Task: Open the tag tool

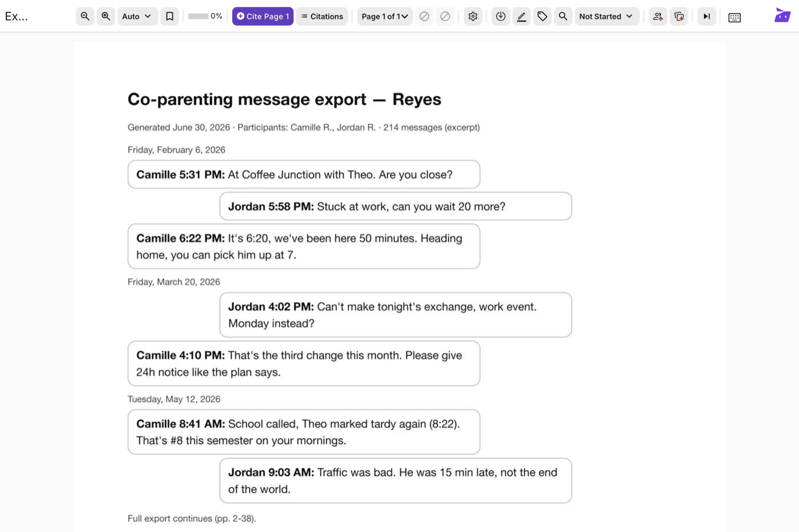Action: click(542, 17)
